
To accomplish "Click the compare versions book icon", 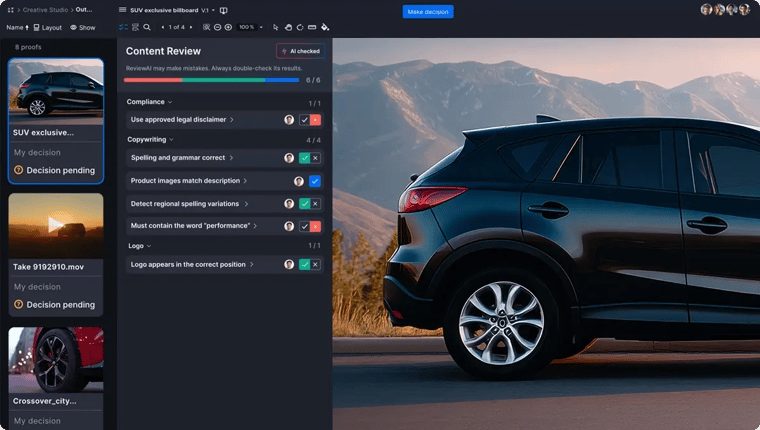I will click(x=223, y=10).
